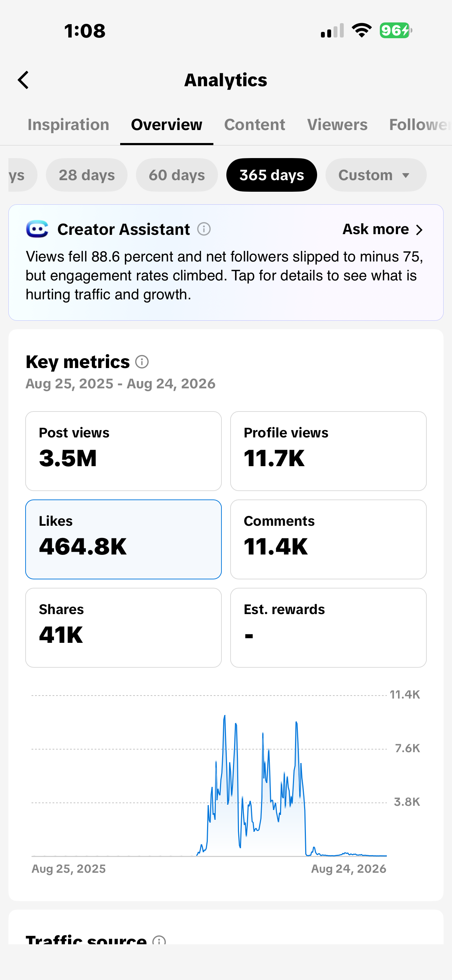Image resolution: width=452 pixels, height=980 pixels.
Task: Tap the Traffic source info icon
Action: point(159,940)
